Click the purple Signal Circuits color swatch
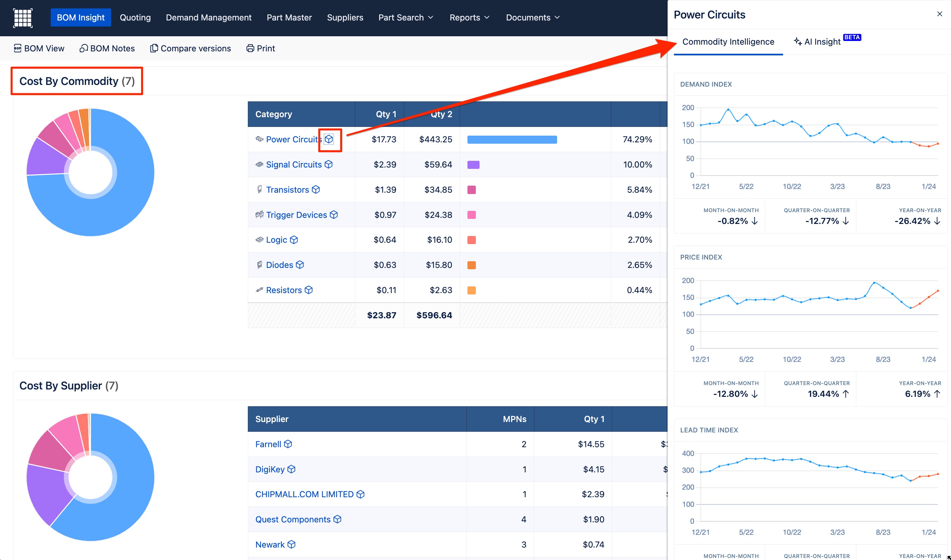This screenshot has width=951, height=560. click(x=473, y=165)
